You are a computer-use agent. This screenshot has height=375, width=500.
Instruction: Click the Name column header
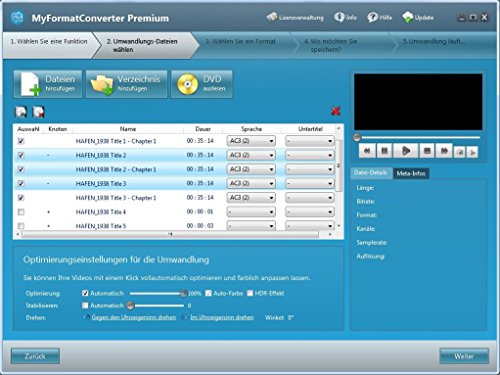click(128, 129)
